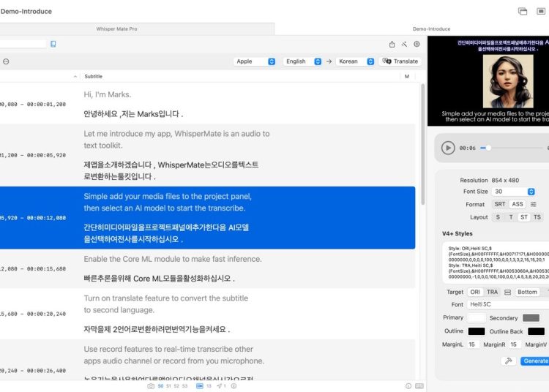The image size is (549, 392).
Task: Click the Translate button
Action: (x=401, y=61)
